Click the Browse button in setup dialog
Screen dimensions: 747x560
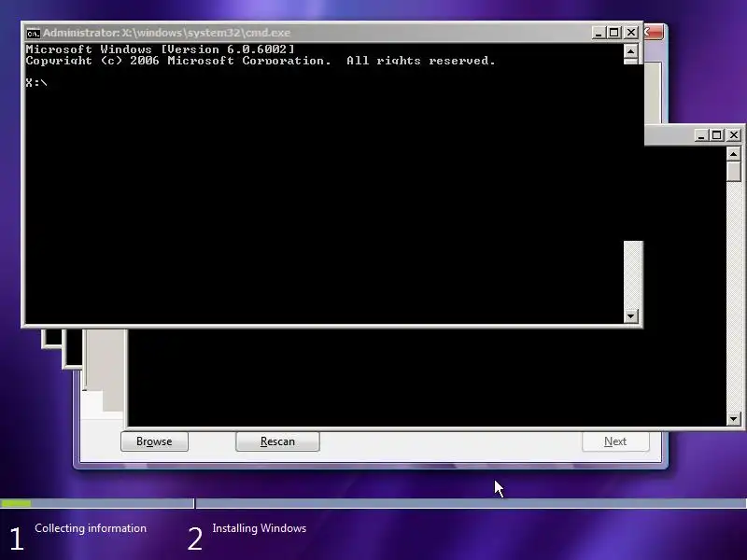click(x=154, y=441)
